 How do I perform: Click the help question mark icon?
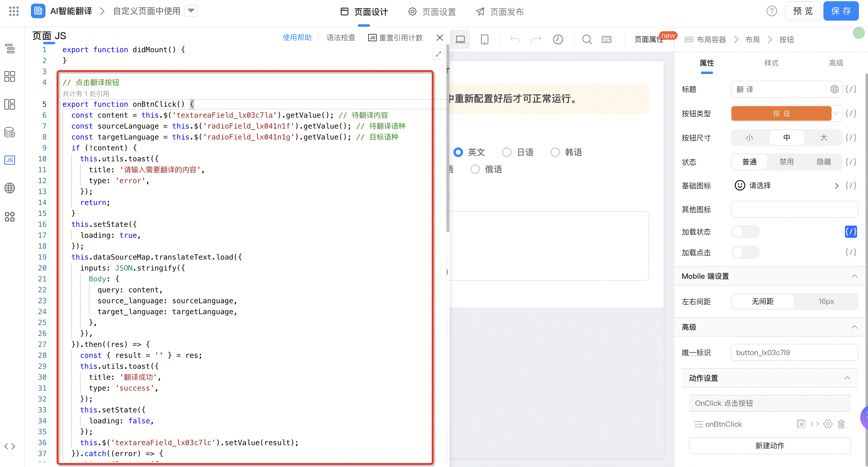point(772,11)
